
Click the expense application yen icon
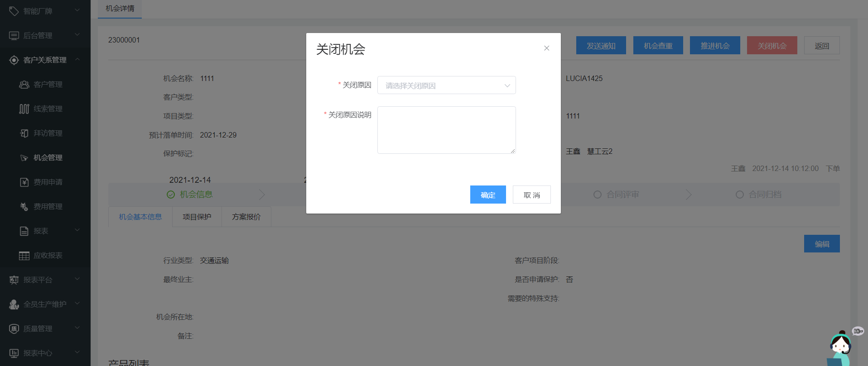[24, 182]
